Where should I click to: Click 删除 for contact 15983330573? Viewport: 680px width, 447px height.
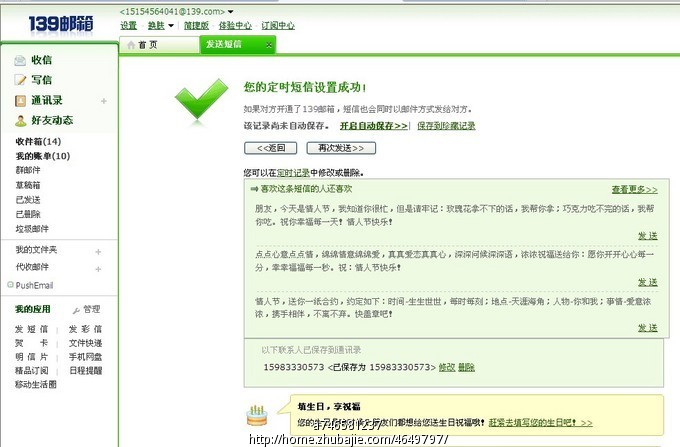click(x=466, y=368)
